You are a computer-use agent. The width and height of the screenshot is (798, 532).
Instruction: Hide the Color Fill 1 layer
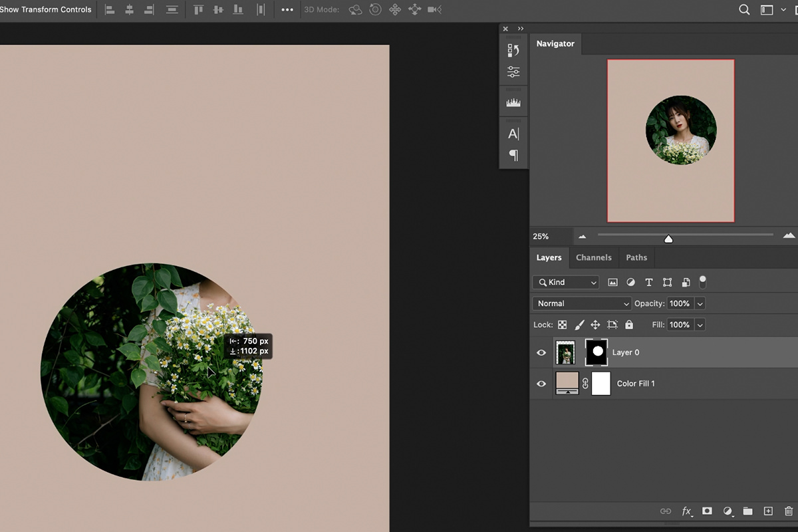[541, 384]
